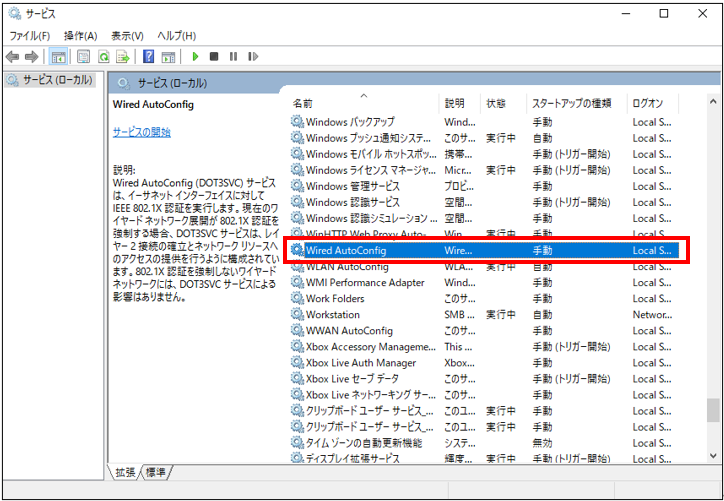Click the Refresh toolbar icon
724x501 pixels.
103,57
